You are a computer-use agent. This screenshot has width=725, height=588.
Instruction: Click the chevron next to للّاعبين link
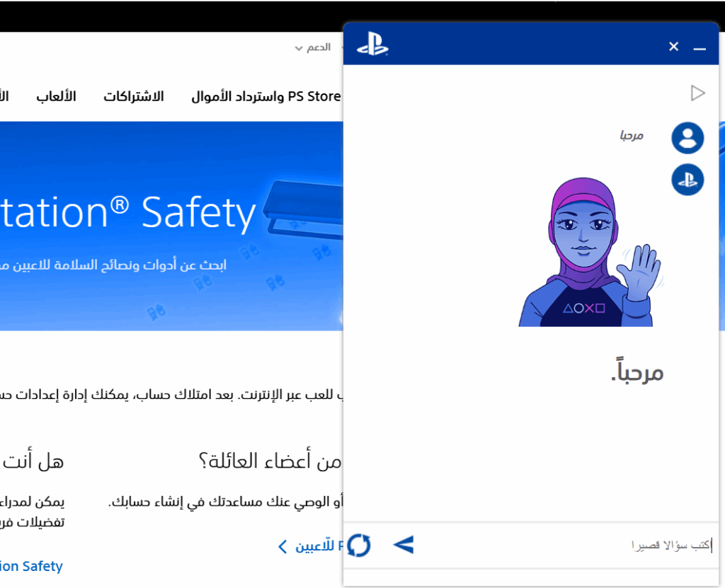pyautogui.click(x=282, y=546)
